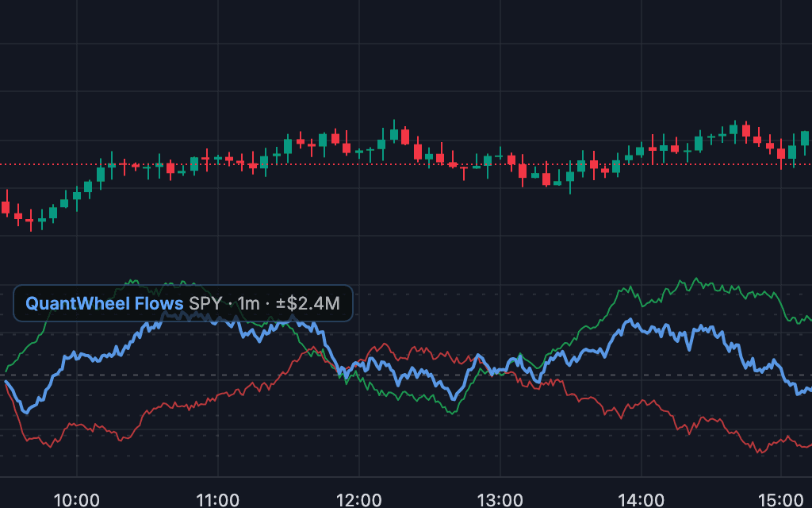Select the 15:00 time axis label

pos(781,501)
